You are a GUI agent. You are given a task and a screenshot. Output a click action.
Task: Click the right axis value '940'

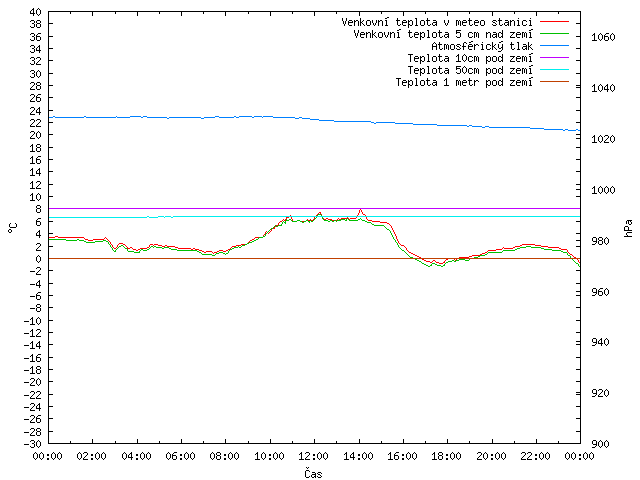(600, 342)
